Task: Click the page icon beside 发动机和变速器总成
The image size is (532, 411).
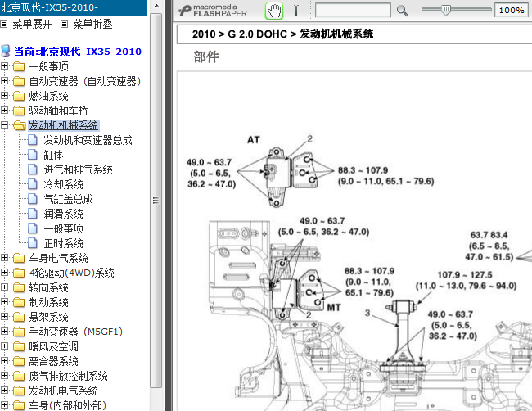Action: [32, 140]
